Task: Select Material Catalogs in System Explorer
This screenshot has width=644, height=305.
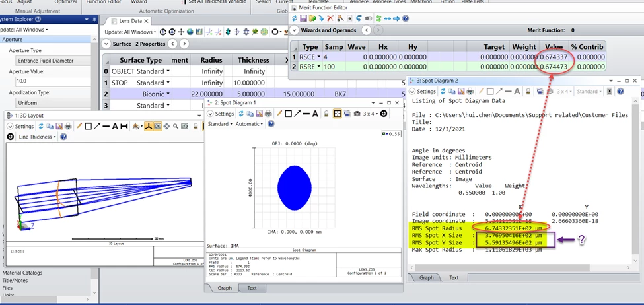Action: (22, 273)
